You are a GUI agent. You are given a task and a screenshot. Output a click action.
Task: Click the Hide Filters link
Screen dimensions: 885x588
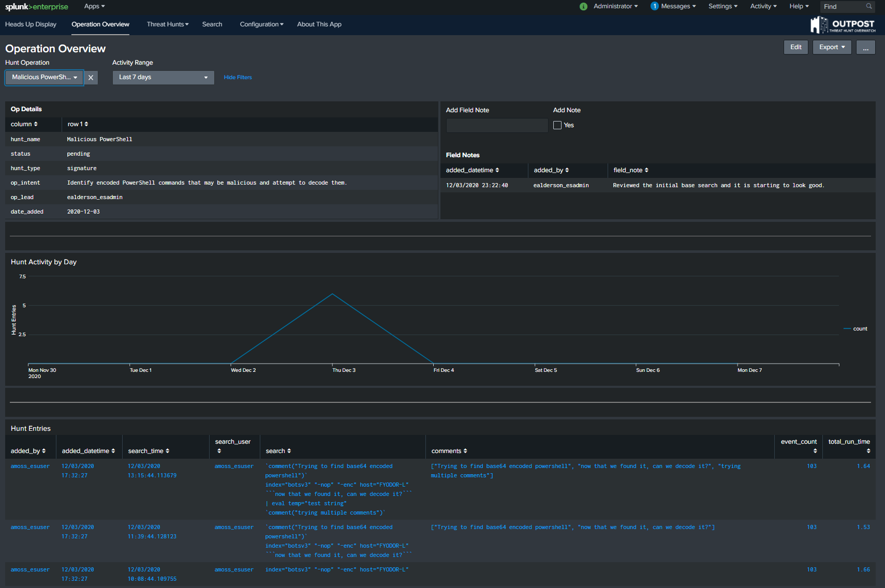(238, 78)
